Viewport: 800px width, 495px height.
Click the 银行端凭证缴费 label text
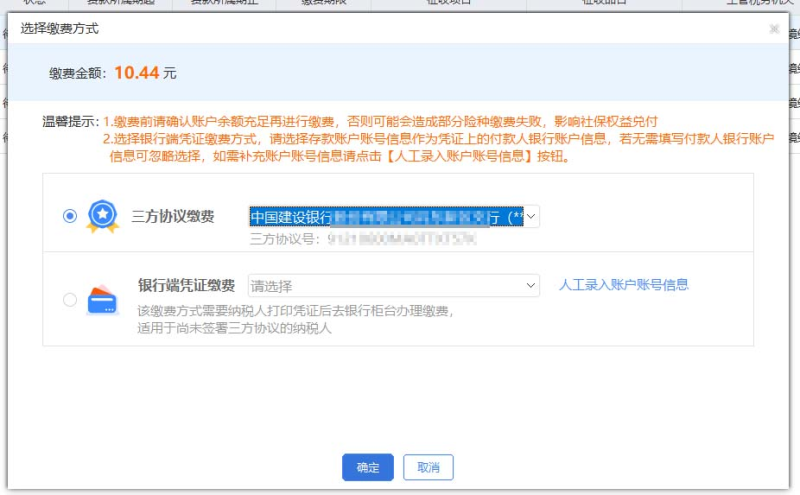[186, 285]
